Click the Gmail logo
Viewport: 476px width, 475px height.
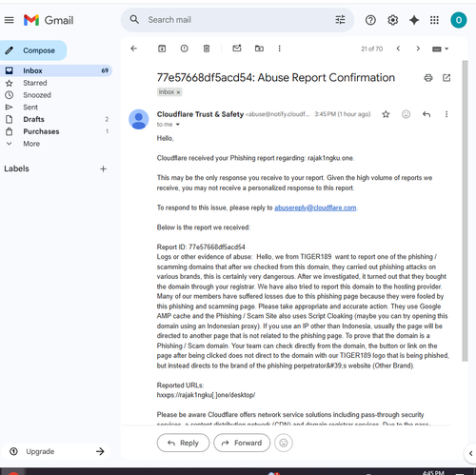(49, 20)
